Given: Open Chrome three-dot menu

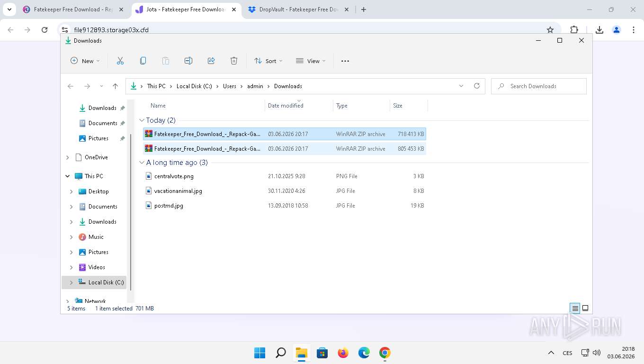Looking at the screenshot, I should point(634,30).
